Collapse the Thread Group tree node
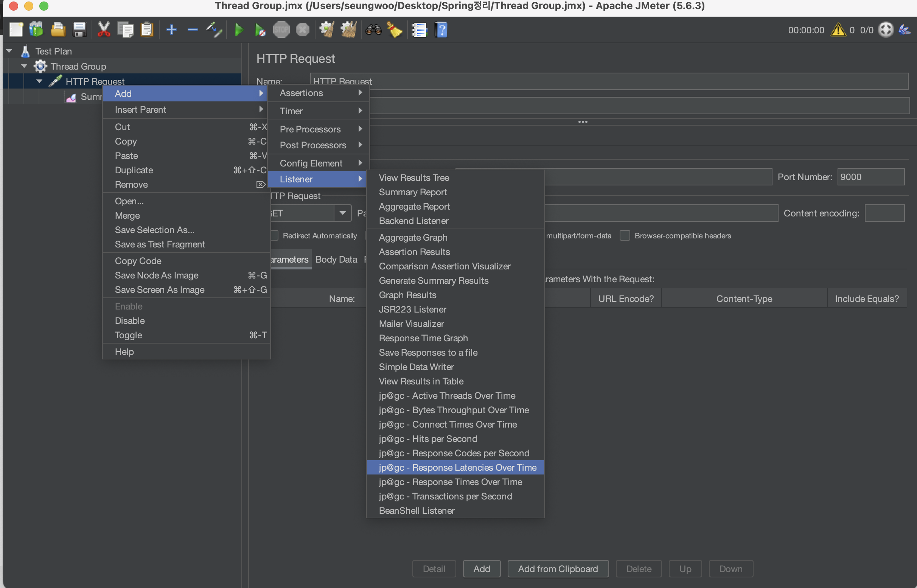The height and width of the screenshot is (588, 917). point(24,66)
